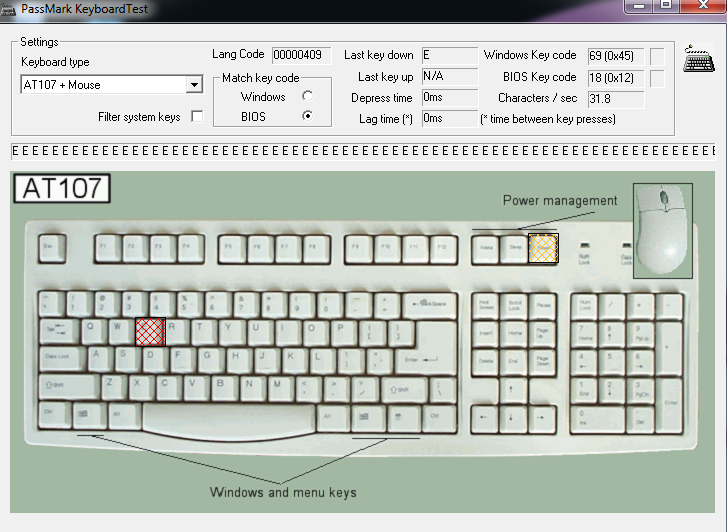
Task: Click the mouse image
Action: point(663,231)
